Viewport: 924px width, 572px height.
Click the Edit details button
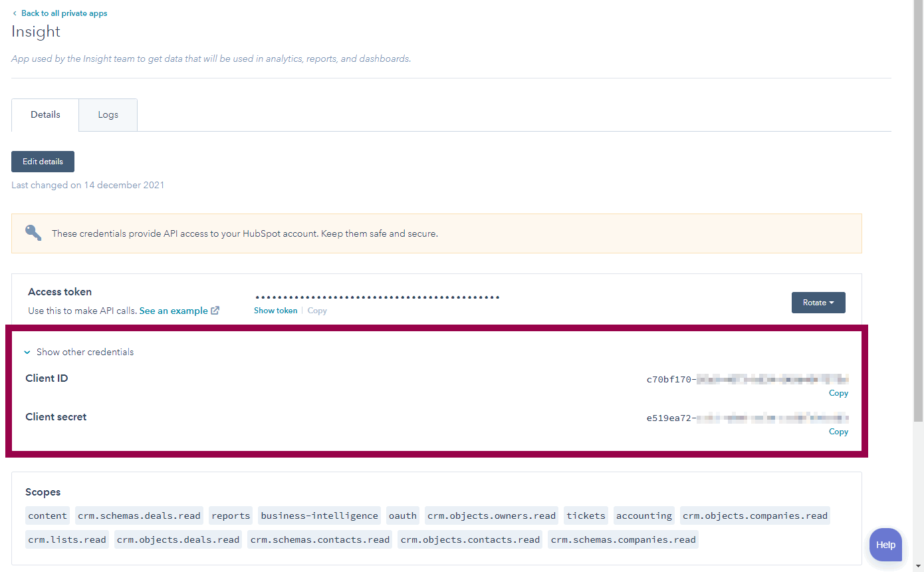[x=43, y=162]
